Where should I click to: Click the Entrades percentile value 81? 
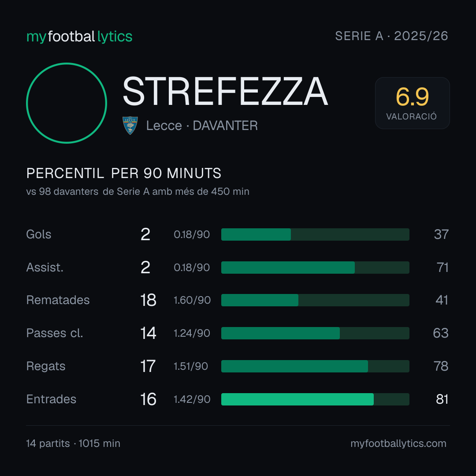(442, 399)
